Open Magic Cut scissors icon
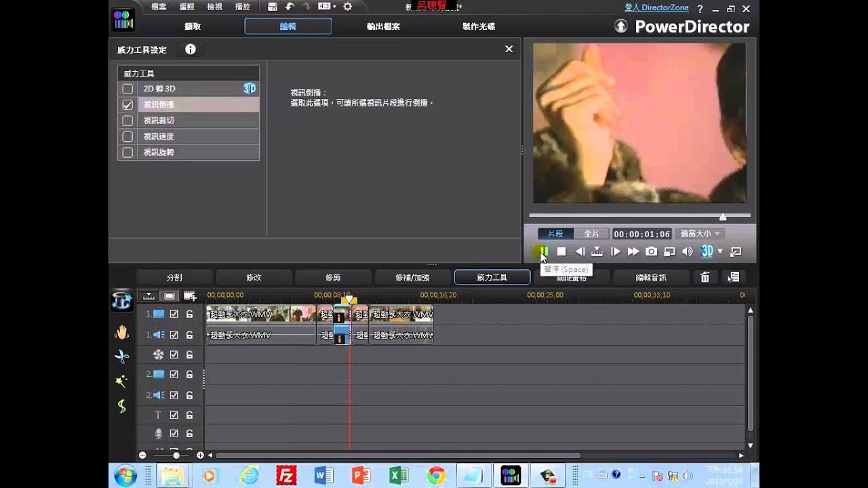This screenshot has height=488, width=868. tap(121, 357)
